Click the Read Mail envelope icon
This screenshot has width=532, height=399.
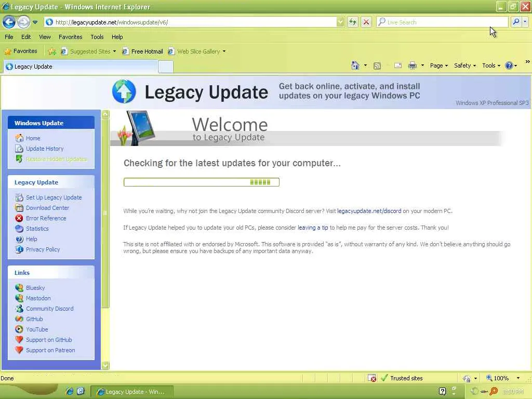click(397, 65)
